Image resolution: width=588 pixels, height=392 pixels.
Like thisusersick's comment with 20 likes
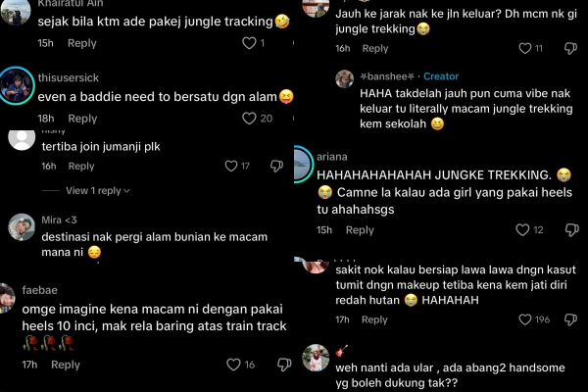(x=249, y=119)
